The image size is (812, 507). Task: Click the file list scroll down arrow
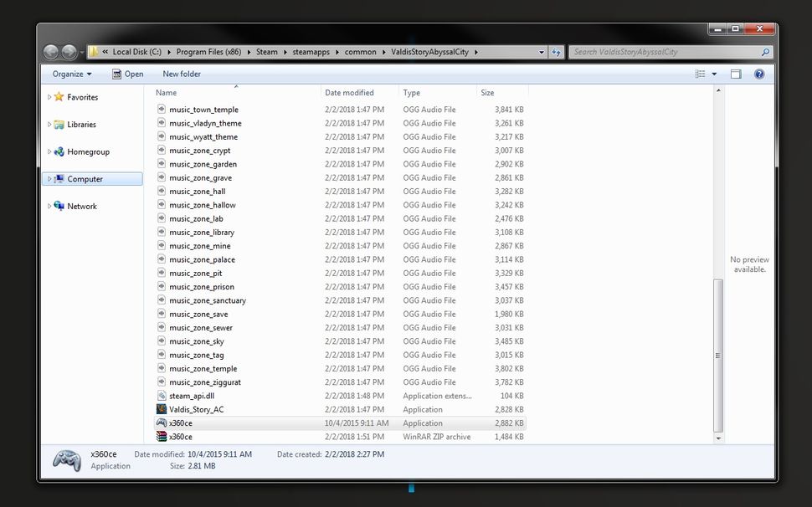718,438
